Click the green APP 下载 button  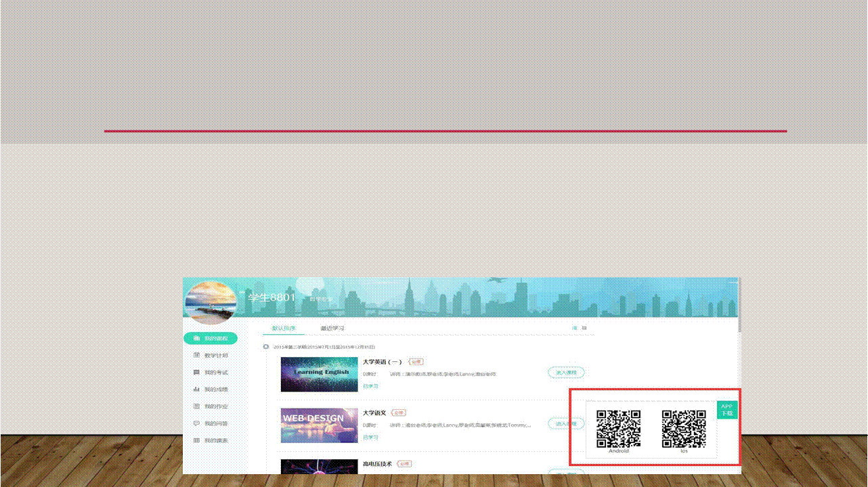726,410
